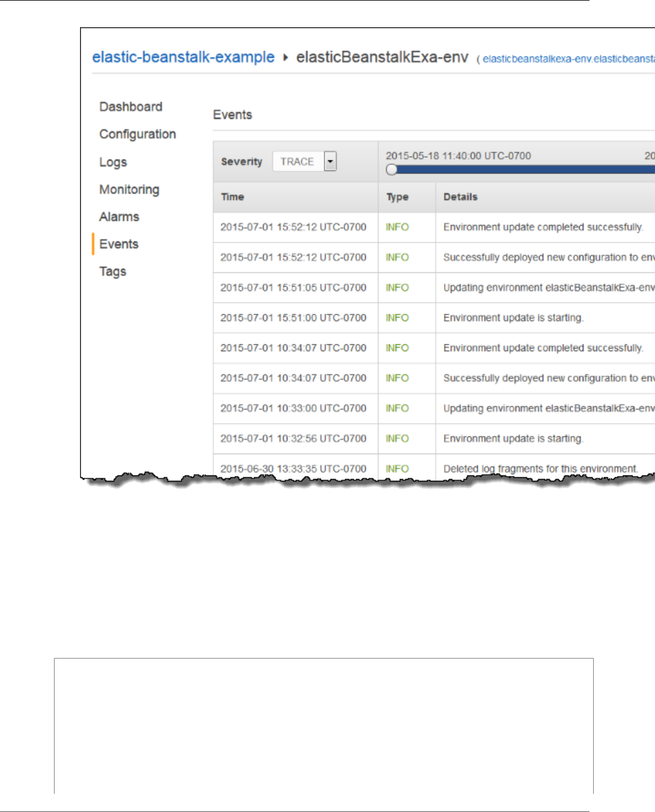This screenshot has height=812, width=655.
Task: Select the 2015-07-01 10:32:56 timestamp
Action: [294, 438]
